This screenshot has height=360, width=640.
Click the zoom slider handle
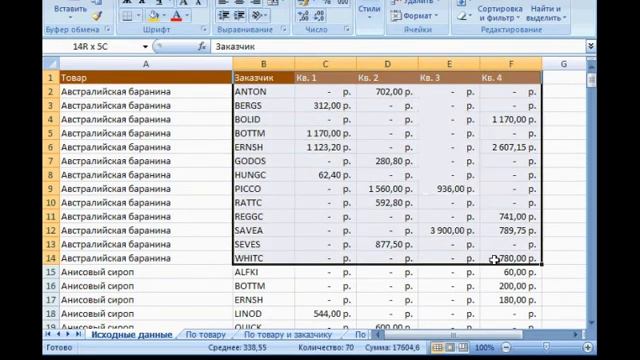(547, 347)
